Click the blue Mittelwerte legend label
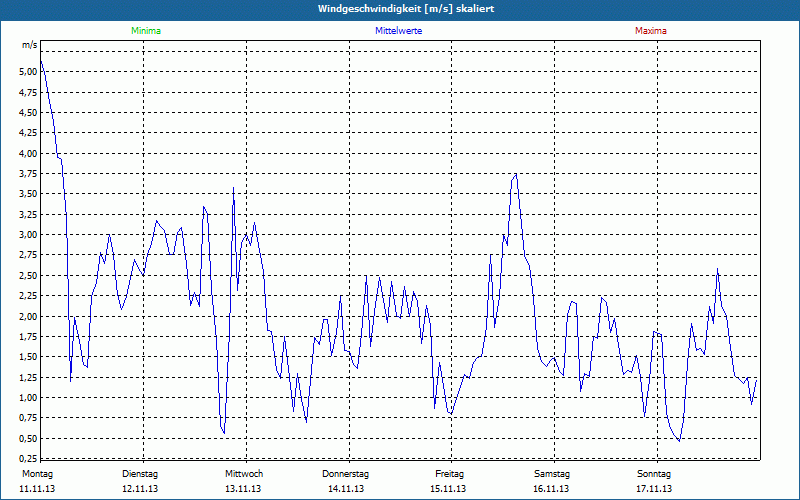This screenshot has height=500, width=800. click(398, 31)
